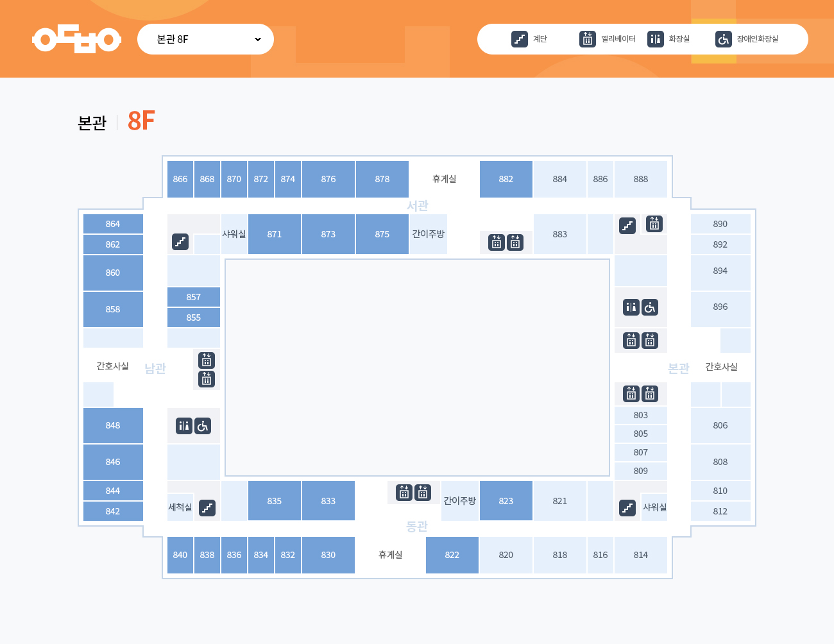Click the 엘리베이터 elevator icon in the legend
The height and width of the screenshot is (644, 834).
pyautogui.click(x=588, y=39)
